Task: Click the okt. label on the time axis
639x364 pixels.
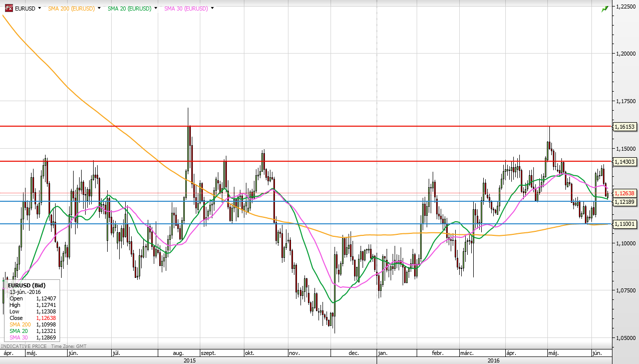Action: click(x=249, y=353)
